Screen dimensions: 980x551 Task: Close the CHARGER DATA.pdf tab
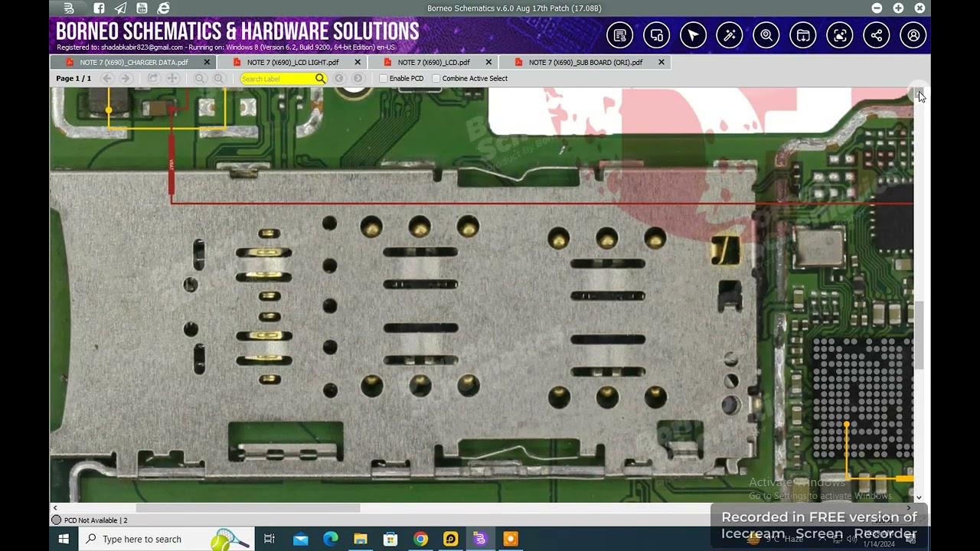207,62
